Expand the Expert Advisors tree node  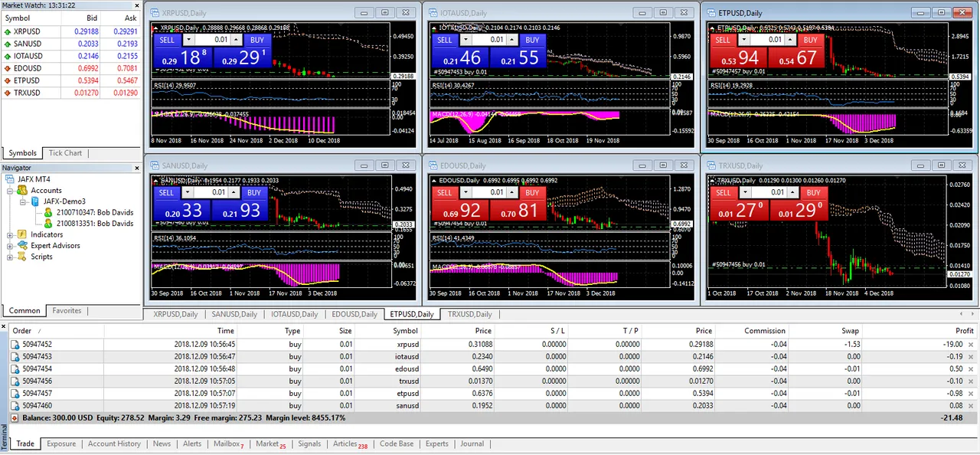coord(11,246)
